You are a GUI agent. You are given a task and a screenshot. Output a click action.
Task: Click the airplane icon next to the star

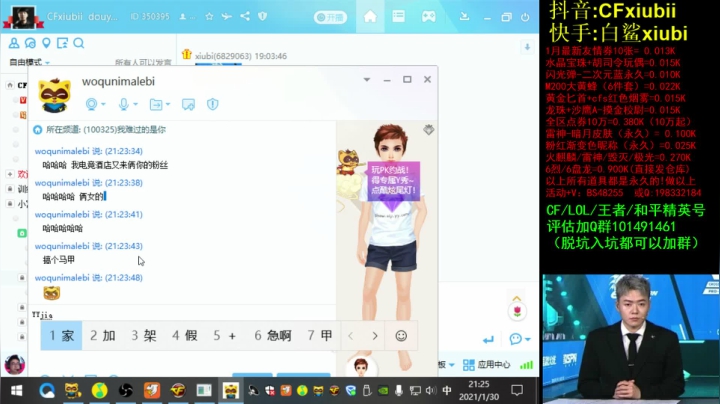tap(226, 17)
